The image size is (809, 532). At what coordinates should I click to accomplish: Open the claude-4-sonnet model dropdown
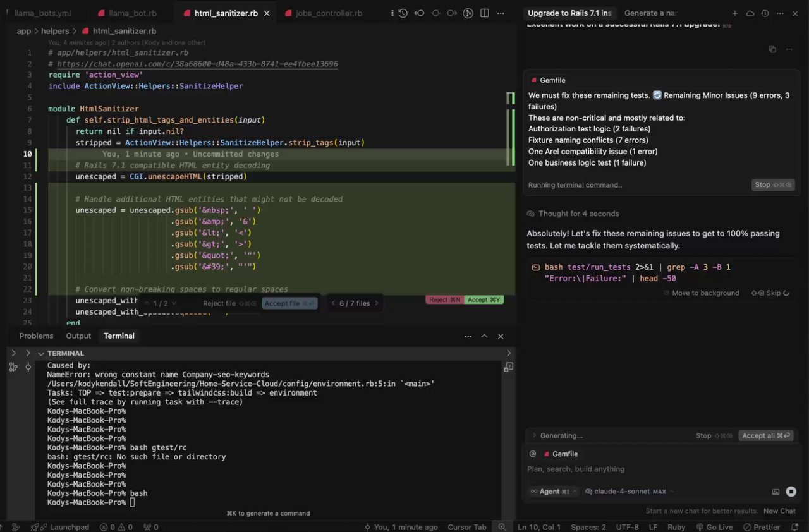tap(630, 492)
